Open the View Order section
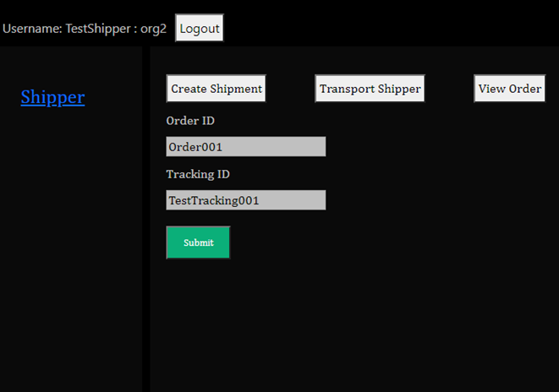 (510, 89)
